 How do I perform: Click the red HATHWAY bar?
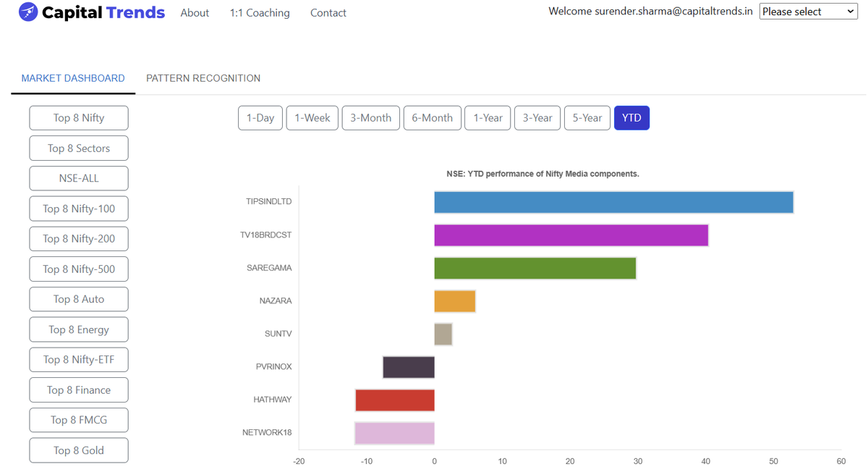[x=395, y=400]
